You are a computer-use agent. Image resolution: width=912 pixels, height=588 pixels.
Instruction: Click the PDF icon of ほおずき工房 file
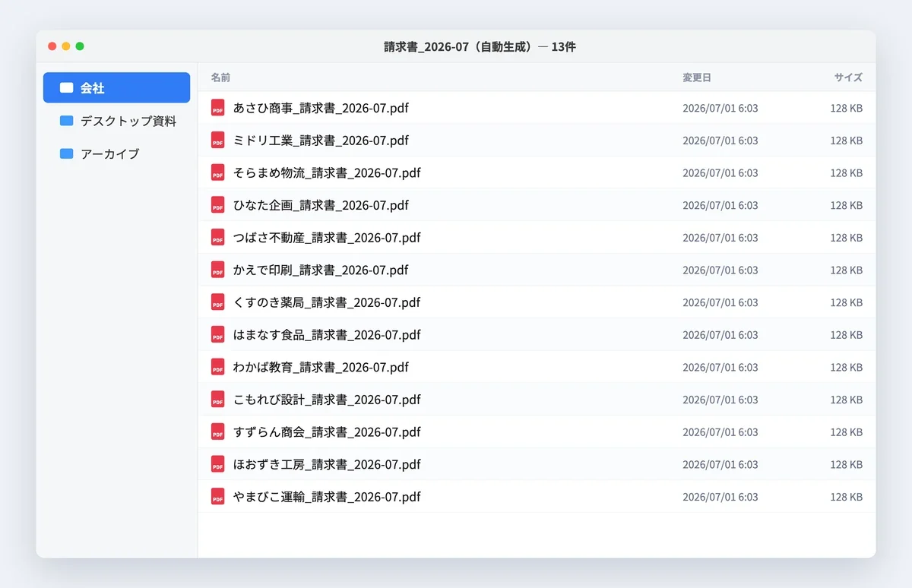tap(218, 464)
